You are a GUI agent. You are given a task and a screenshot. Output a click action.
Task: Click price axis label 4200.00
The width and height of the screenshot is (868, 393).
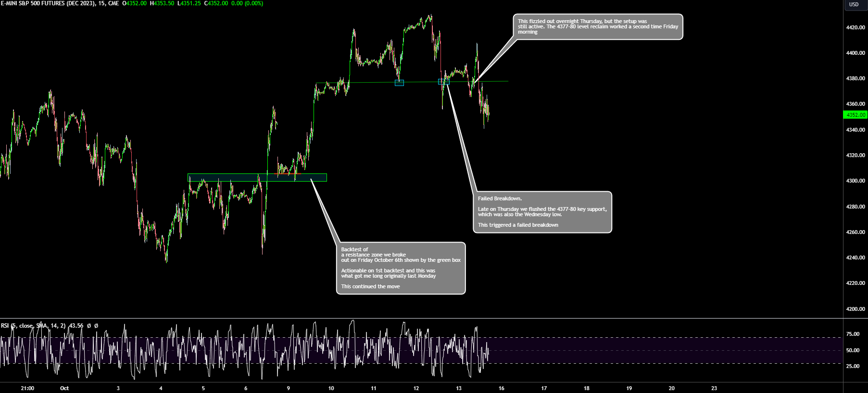855,309
